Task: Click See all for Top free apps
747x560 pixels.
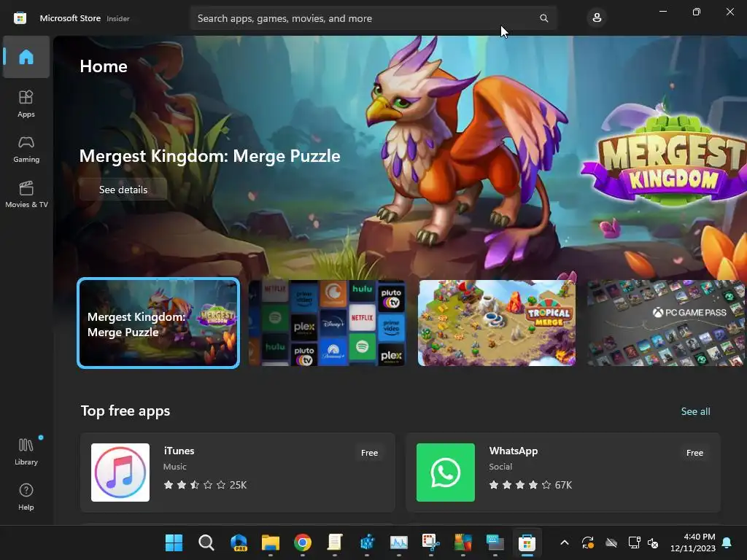Action: coord(695,411)
